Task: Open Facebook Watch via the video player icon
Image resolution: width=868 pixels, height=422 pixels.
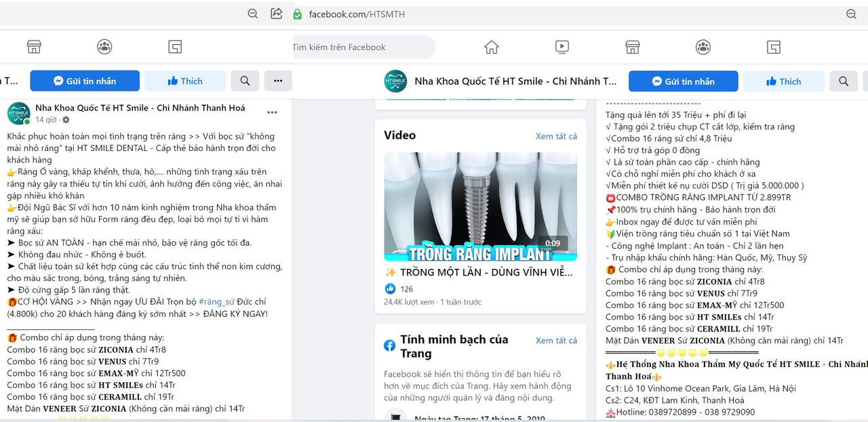Action: coord(561,47)
